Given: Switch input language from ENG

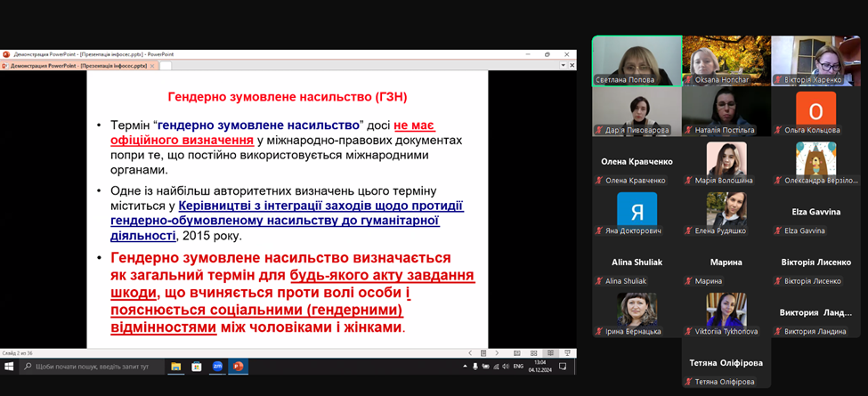Looking at the screenshot, I should pos(518,366).
